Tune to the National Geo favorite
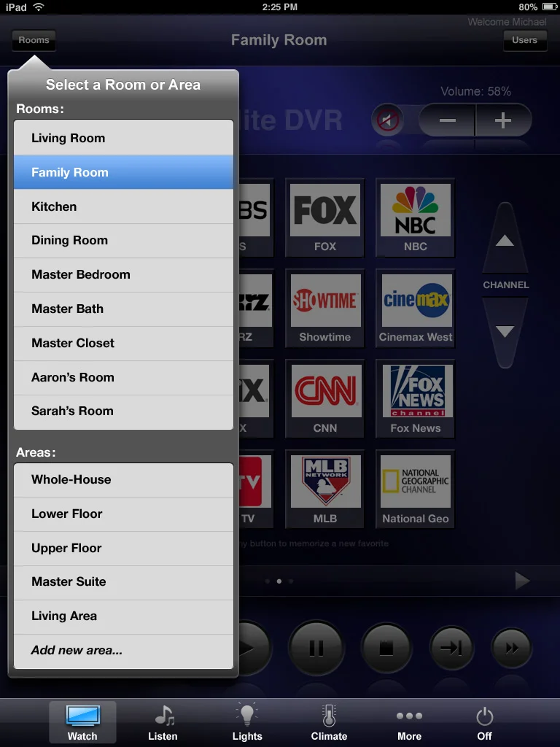The image size is (560, 747). coord(415,489)
